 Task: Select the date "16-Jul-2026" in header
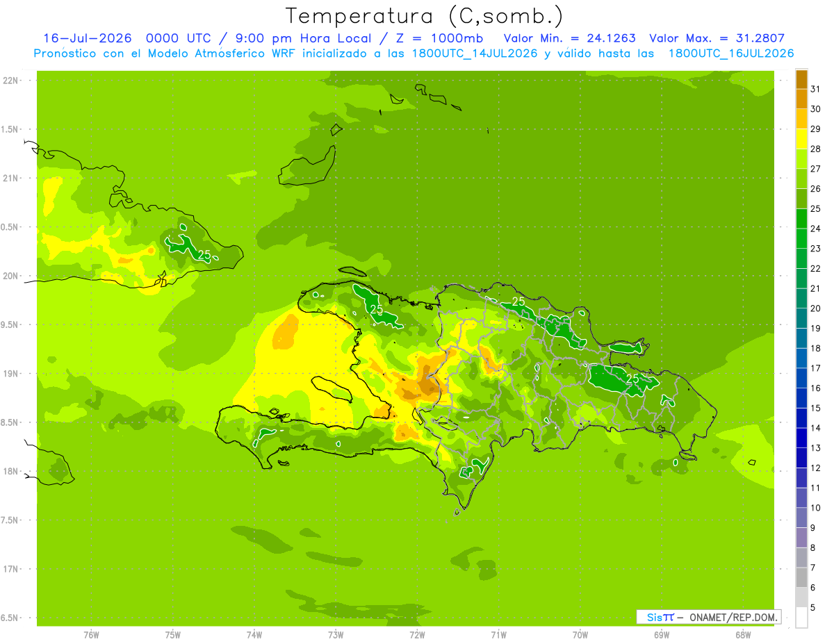pos(87,38)
